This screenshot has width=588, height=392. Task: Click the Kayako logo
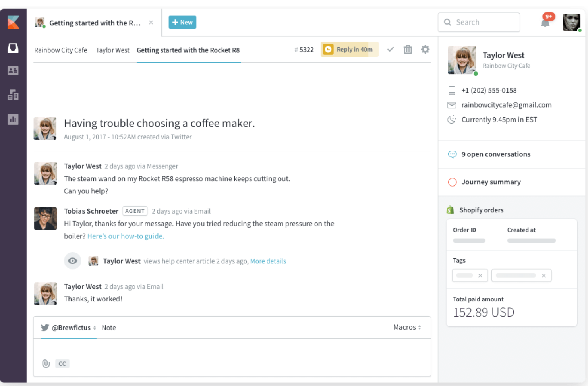click(x=13, y=22)
